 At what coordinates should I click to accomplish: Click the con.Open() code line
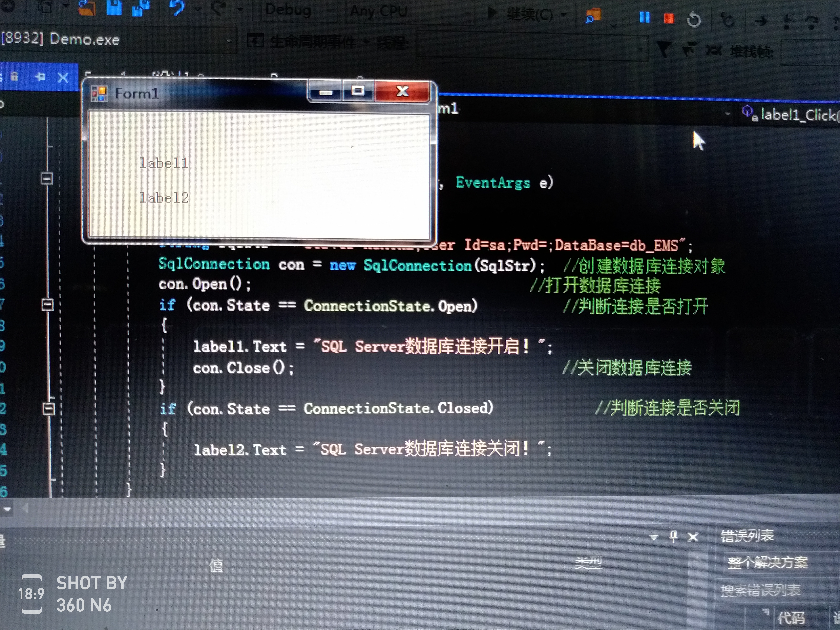click(x=205, y=284)
